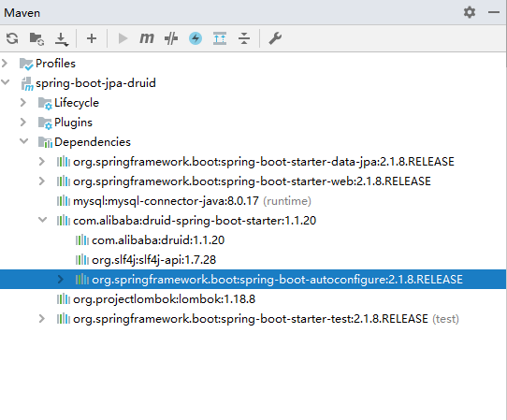Select spring-boot-jpa-druid project label
Image resolution: width=507 pixels, height=420 pixels.
click(95, 83)
